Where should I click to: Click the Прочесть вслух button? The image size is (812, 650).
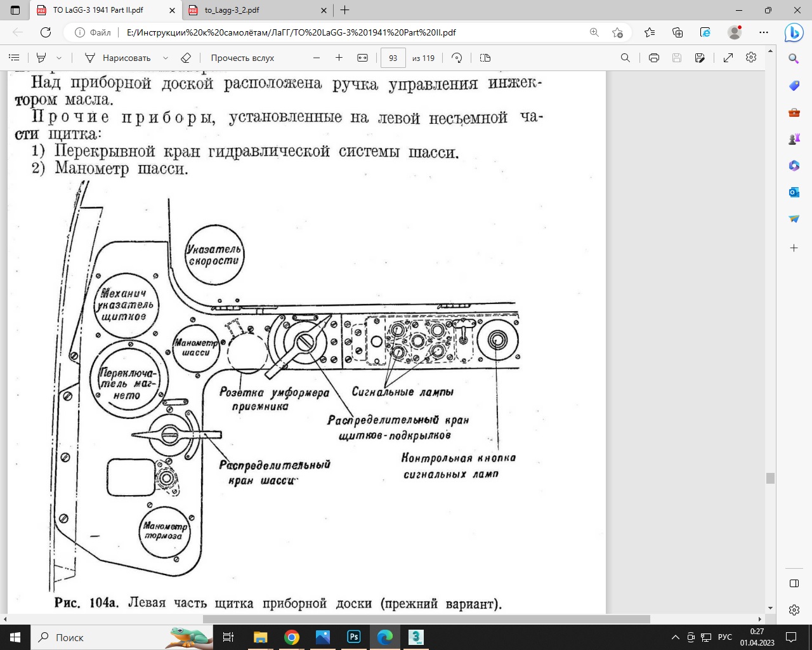242,58
